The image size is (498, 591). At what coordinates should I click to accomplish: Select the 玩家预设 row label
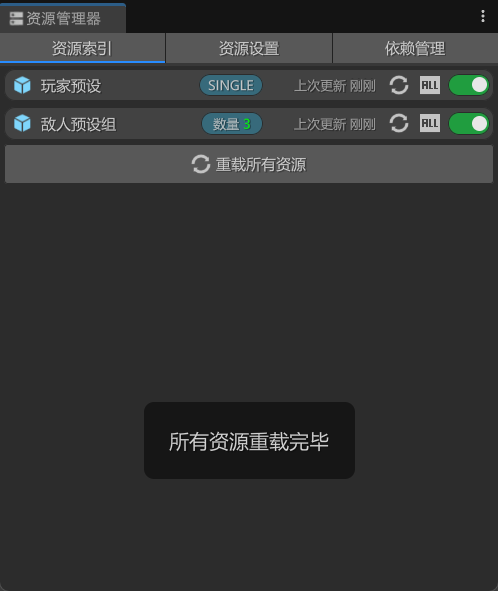coord(71,86)
